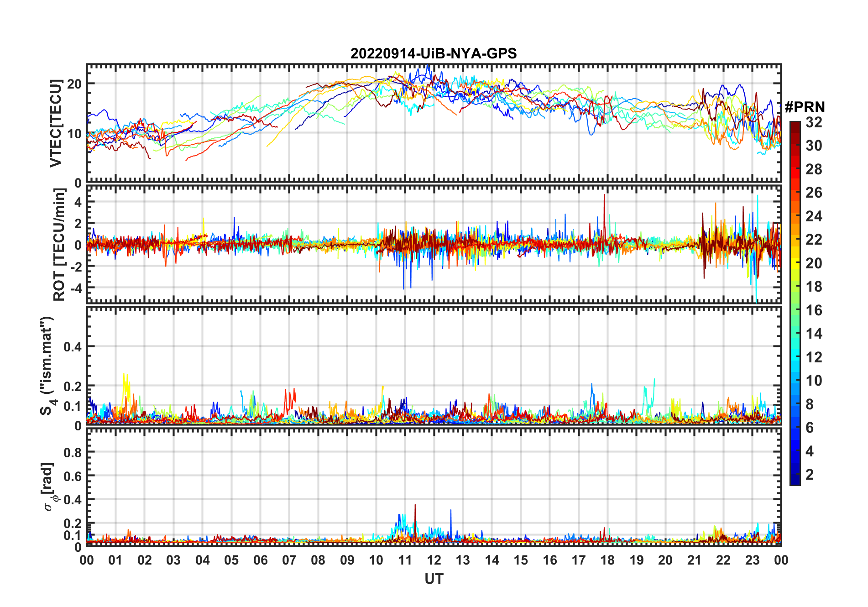Select colorbar tick label 8

tap(810, 404)
